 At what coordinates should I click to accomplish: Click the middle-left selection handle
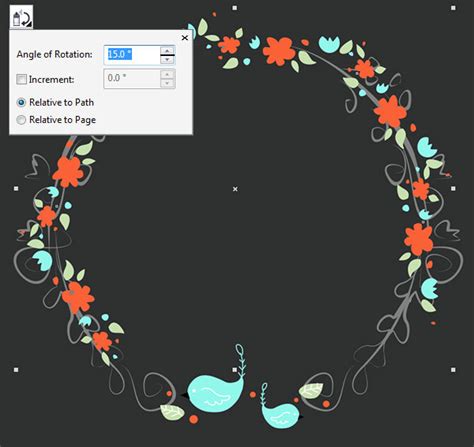pyautogui.click(x=16, y=189)
